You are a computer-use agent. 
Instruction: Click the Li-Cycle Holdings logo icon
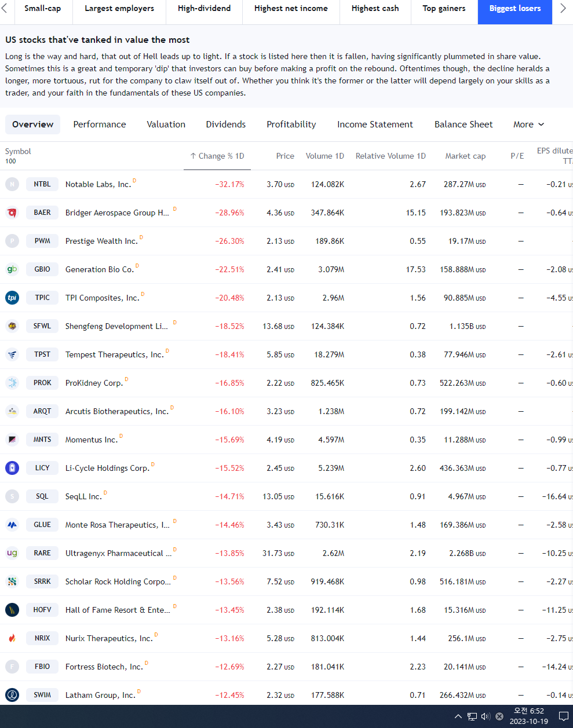click(x=12, y=468)
